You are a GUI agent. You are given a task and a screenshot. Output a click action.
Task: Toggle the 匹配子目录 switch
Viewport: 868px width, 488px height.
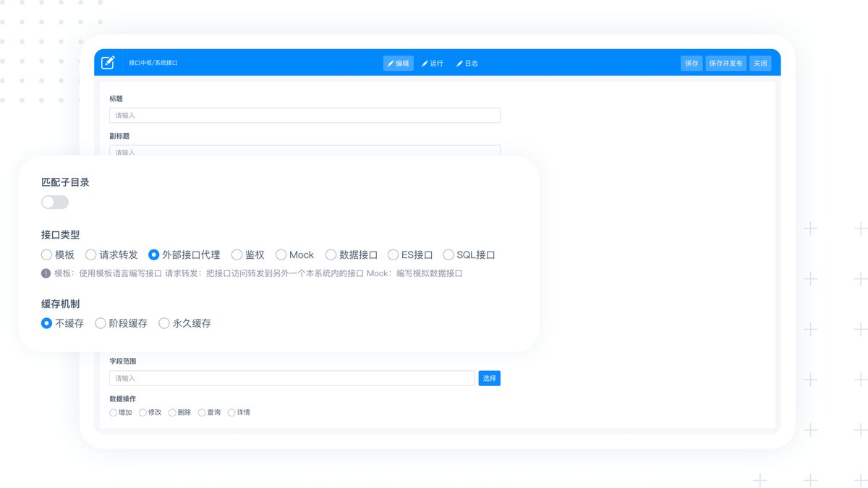[55, 202]
